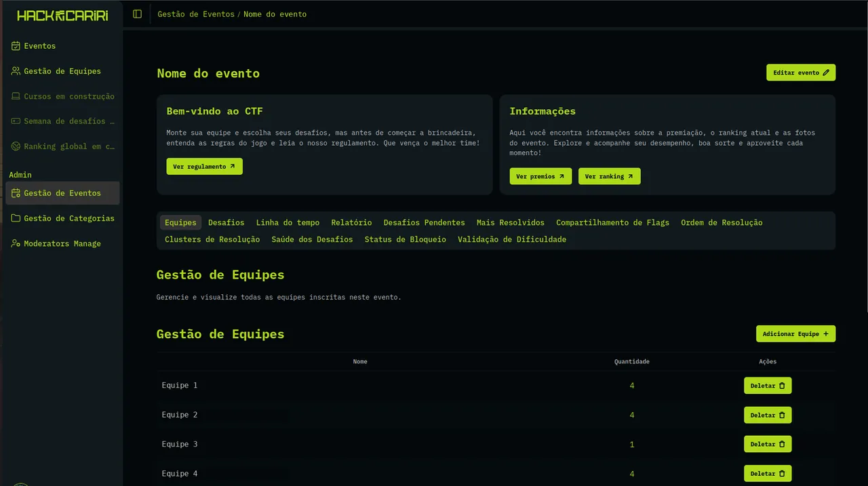Click the Nome column header

(x=360, y=362)
